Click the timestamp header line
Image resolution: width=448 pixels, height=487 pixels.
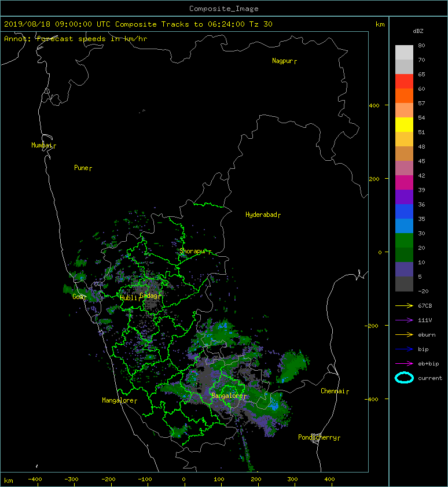coord(138,24)
